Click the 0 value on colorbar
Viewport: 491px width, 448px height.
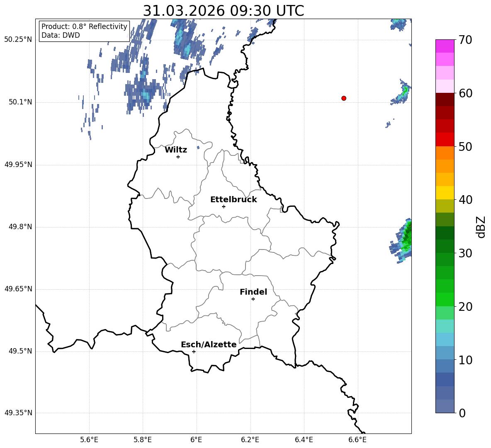[x=462, y=413]
